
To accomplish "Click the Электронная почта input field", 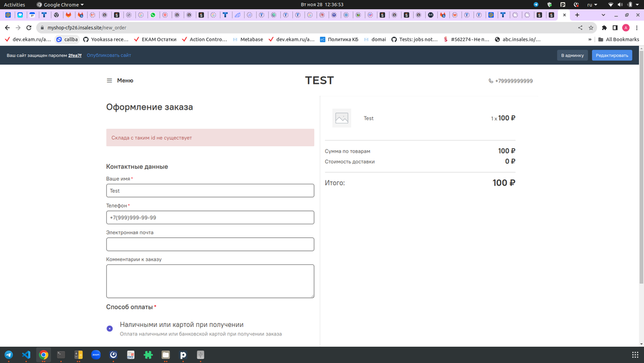I will (x=210, y=244).
